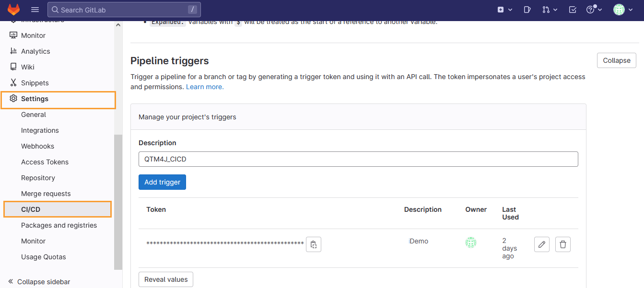Open the Issues icon in top bar

coord(527,9)
